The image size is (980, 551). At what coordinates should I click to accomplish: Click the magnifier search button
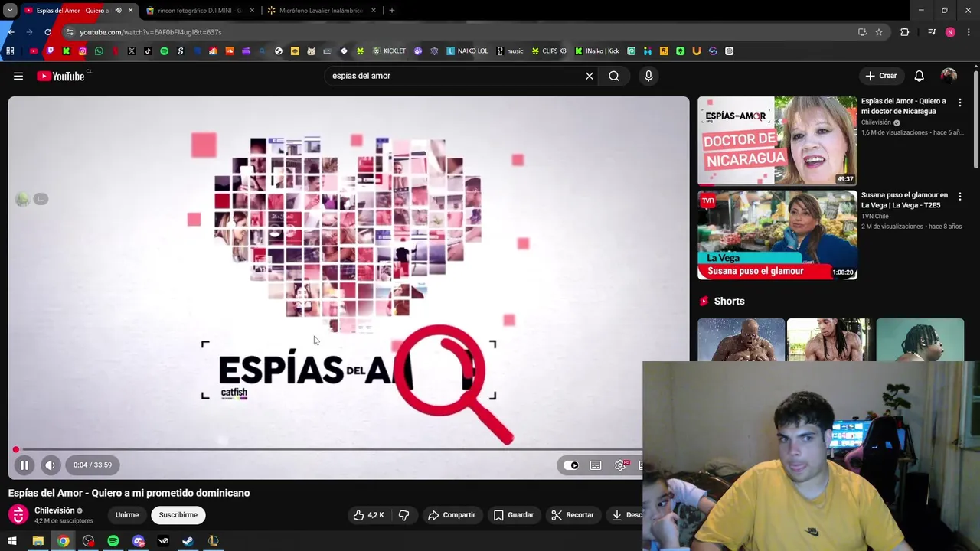pyautogui.click(x=614, y=76)
